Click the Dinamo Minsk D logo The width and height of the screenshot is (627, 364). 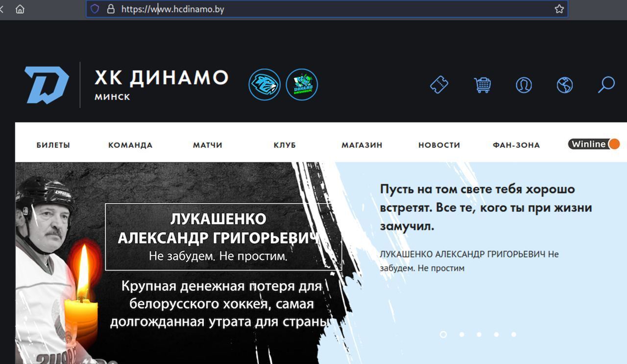coord(47,85)
